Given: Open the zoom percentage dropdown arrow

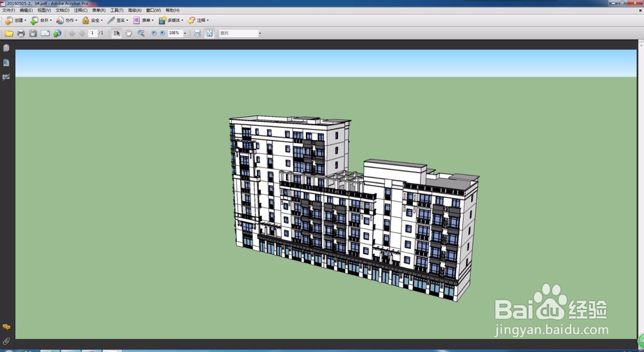Looking at the screenshot, I should tap(185, 34).
